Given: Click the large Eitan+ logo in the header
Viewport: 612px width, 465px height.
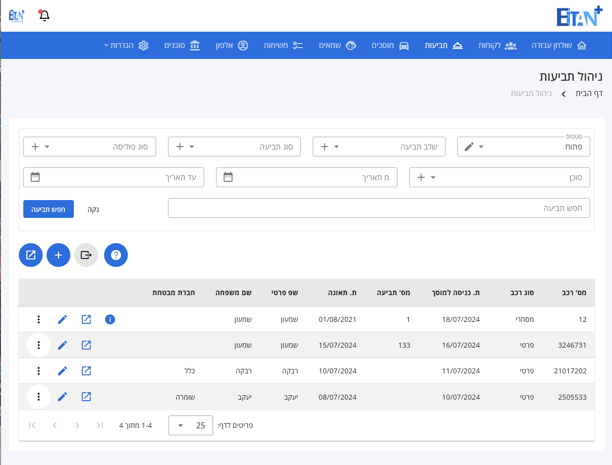Looking at the screenshot, I should click(579, 16).
